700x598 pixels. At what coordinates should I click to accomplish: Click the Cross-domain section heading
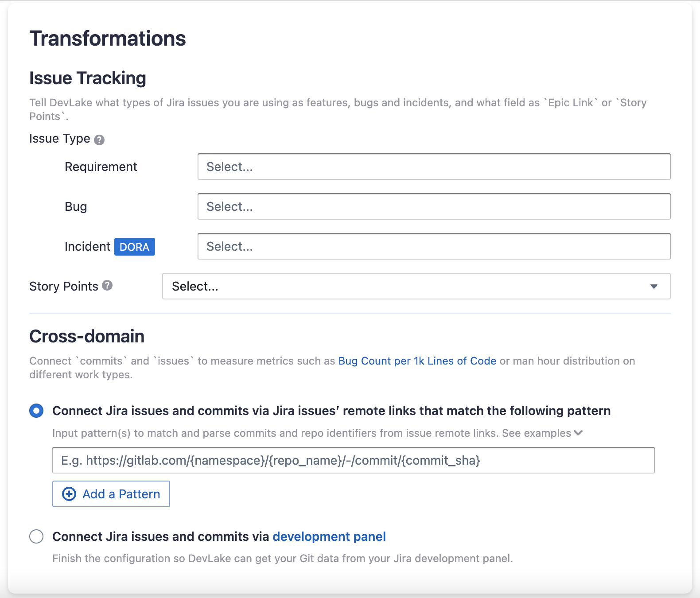pyautogui.click(x=87, y=336)
